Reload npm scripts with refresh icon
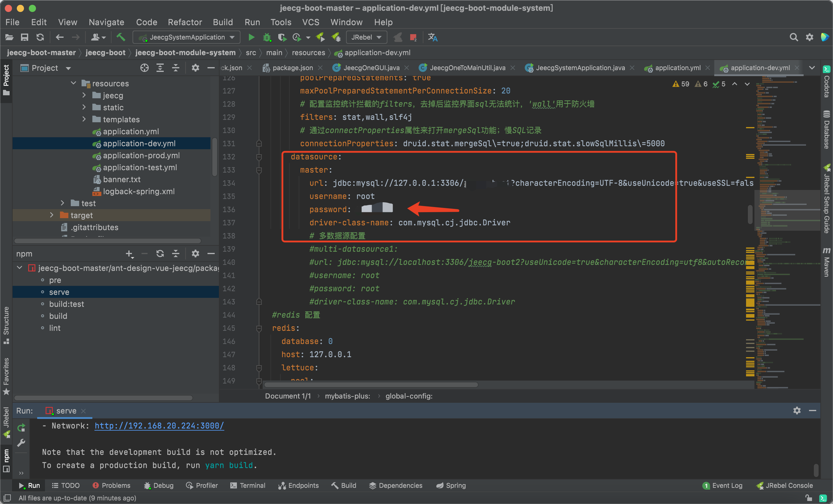833x504 pixels. (x=160, y=253)
